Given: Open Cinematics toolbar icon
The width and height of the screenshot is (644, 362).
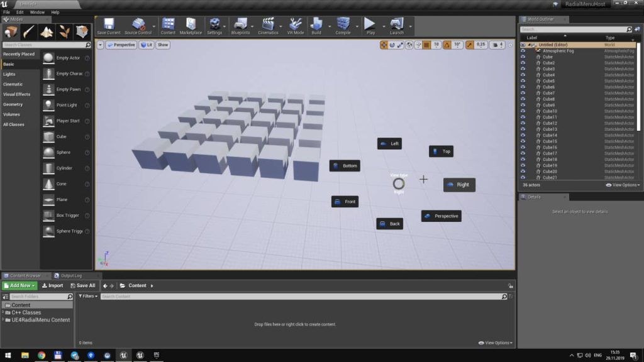Looking at the screenshot, I should 268,26.
